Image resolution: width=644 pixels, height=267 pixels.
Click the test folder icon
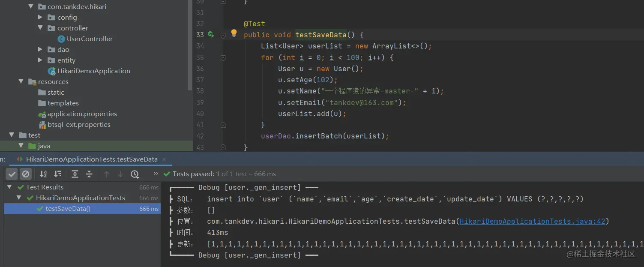pyautogui.click(x=23, y=135)
